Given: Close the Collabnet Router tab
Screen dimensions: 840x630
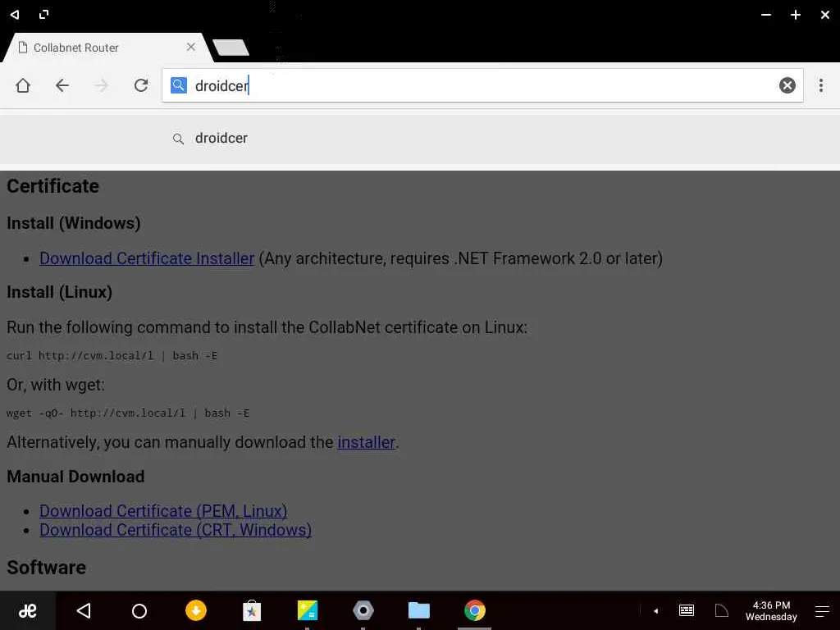Looking at the screenshot, I should (190, 47).
